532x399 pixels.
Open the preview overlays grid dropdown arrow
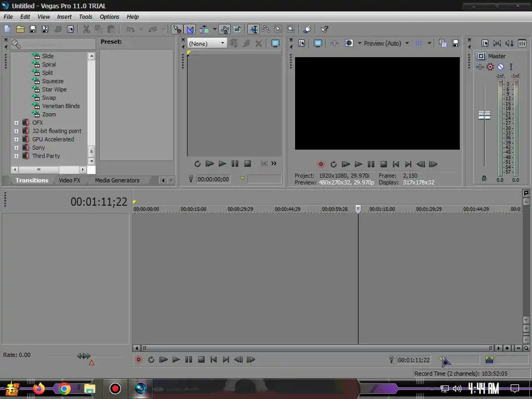pos(429,44)
